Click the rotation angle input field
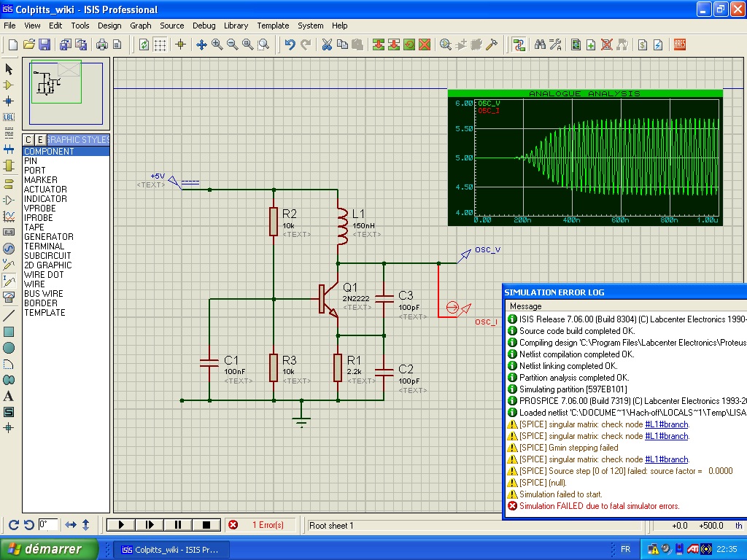The image size is (747, 560). coord(48,525)
